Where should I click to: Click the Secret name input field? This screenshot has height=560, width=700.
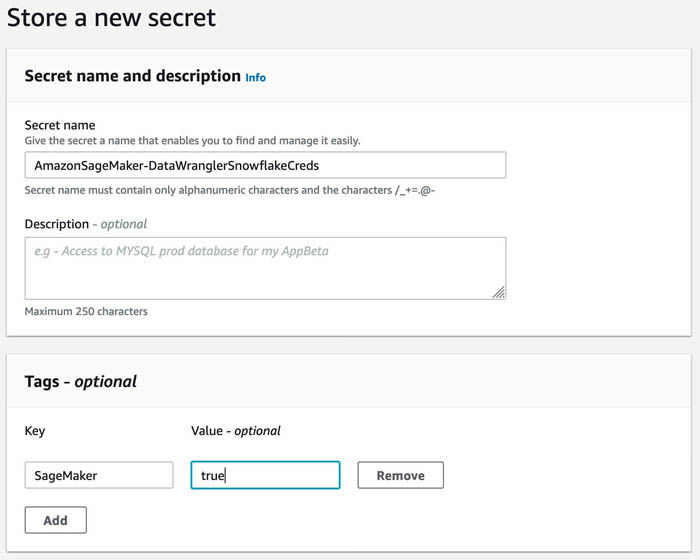click(265, 165)
